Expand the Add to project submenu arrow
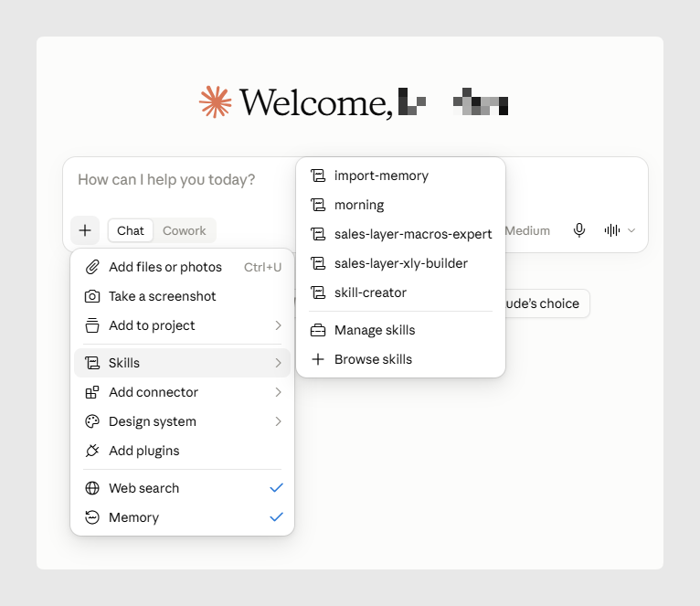700x606 pixels. [x=278, y=325]
